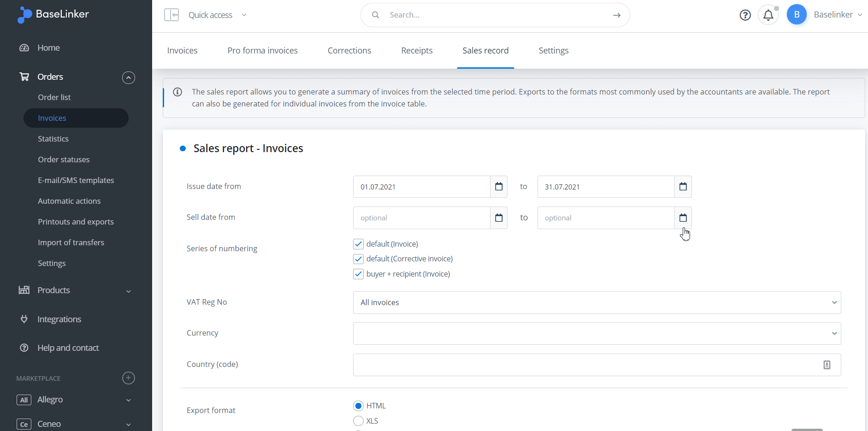Click the user avatar B icon
Viewport: 868px width, 431px height.
797,14
